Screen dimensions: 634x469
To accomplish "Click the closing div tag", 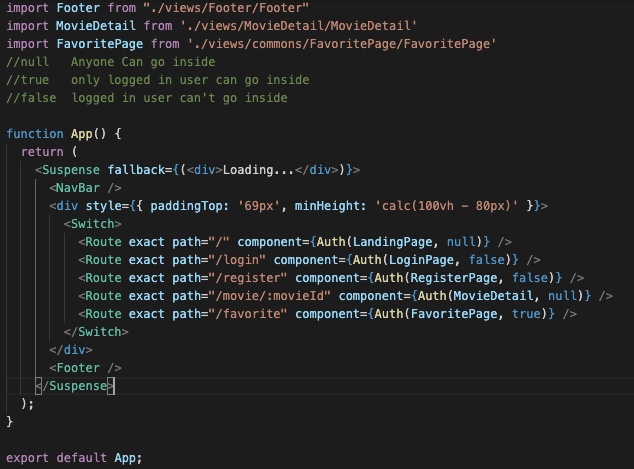I will tap(71, 350).
